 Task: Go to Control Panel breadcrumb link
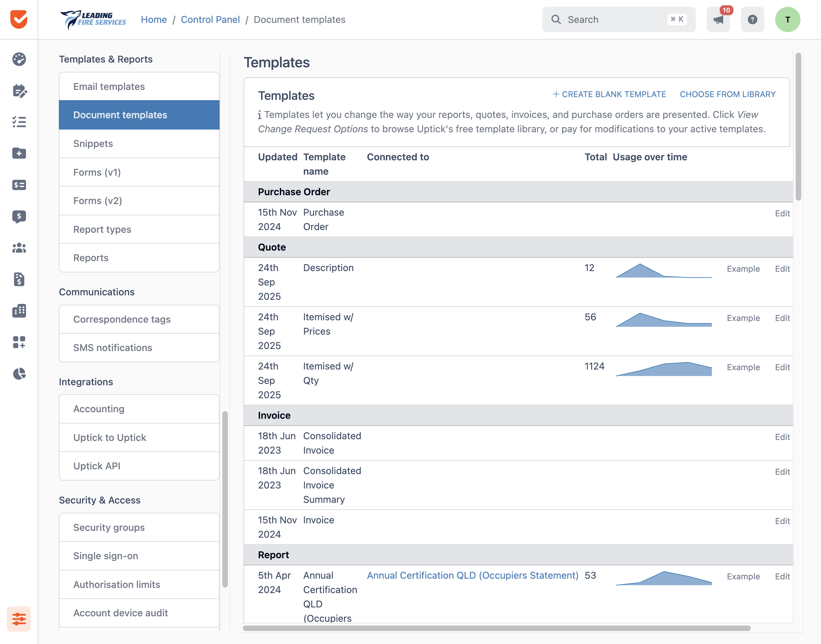tap(210, 19)
